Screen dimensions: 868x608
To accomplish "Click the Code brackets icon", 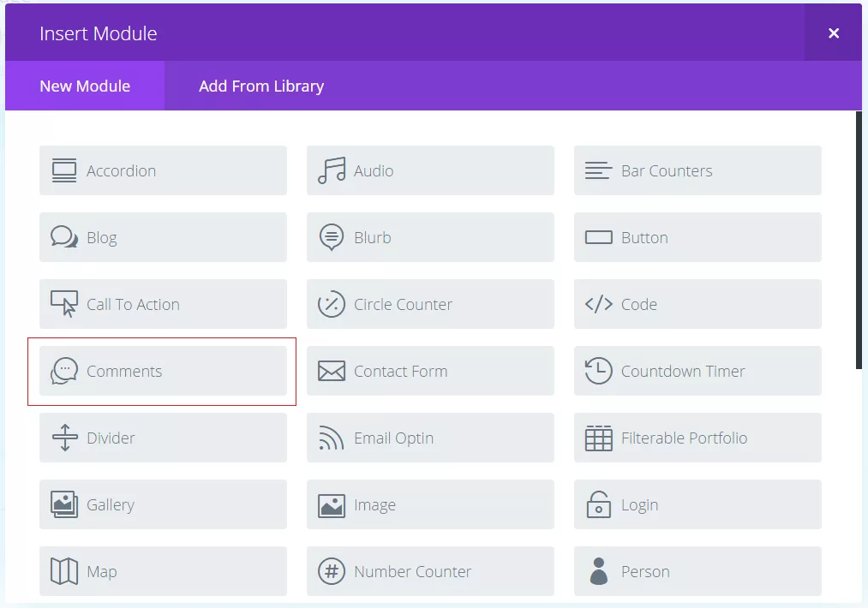I will (x=598, y=304).
